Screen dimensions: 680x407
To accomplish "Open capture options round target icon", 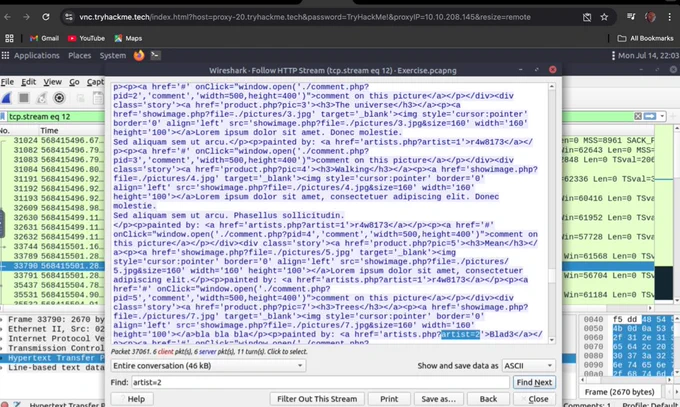I will pyautogui.click(x=59, y=98).
